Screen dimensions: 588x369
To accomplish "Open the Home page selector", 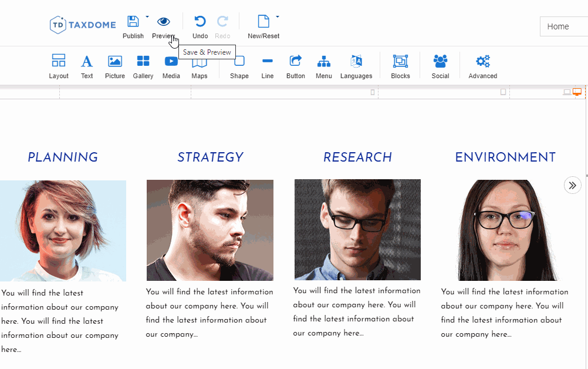I will click(x=563, y=26).
